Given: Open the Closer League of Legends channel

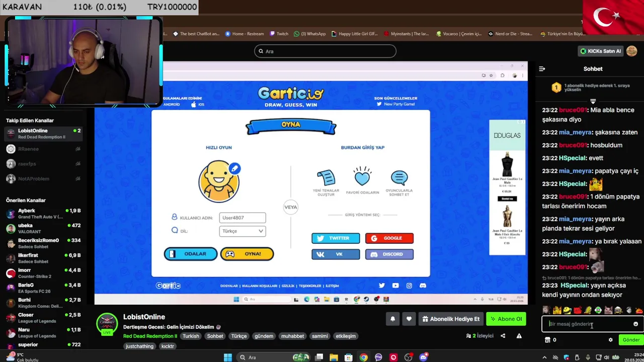Looking at the screenshot, I should tap(43, 318).
